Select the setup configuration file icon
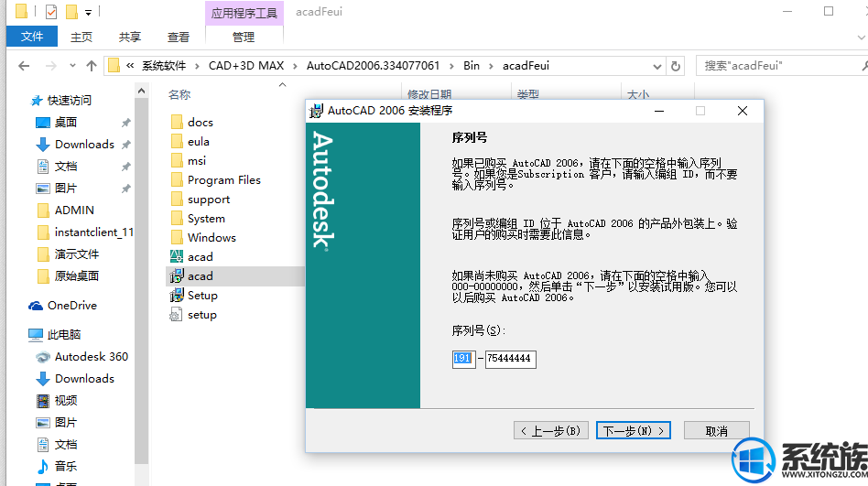 coord(176,315)
